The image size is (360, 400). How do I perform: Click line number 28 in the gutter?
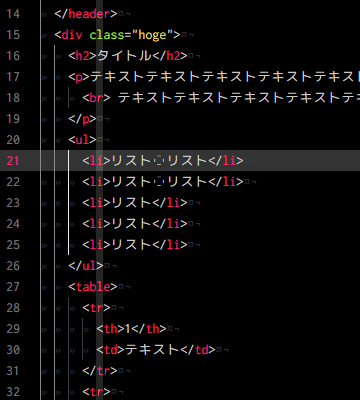[13, 308]
